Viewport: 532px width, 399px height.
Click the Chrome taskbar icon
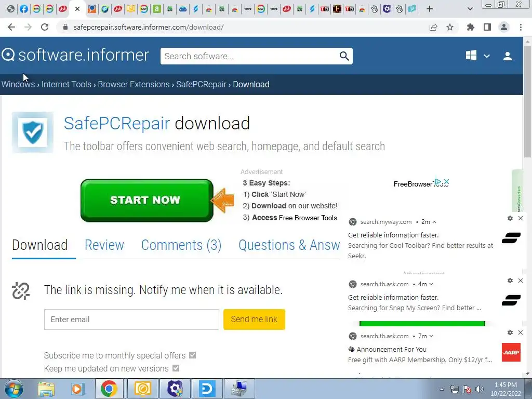(109, 389)
